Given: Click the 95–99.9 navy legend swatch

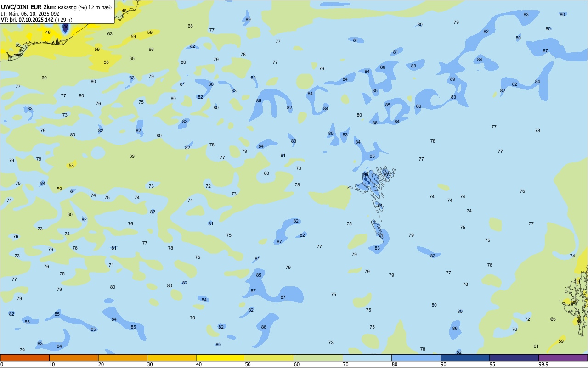Looking at the screenshot, I should click(x=514, y=357).
